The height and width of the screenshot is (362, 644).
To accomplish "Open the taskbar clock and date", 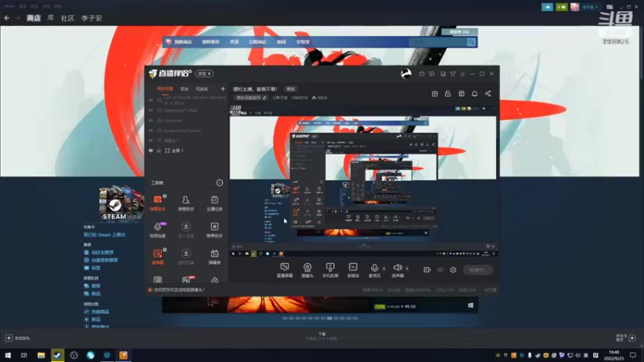I will [614, 355].
